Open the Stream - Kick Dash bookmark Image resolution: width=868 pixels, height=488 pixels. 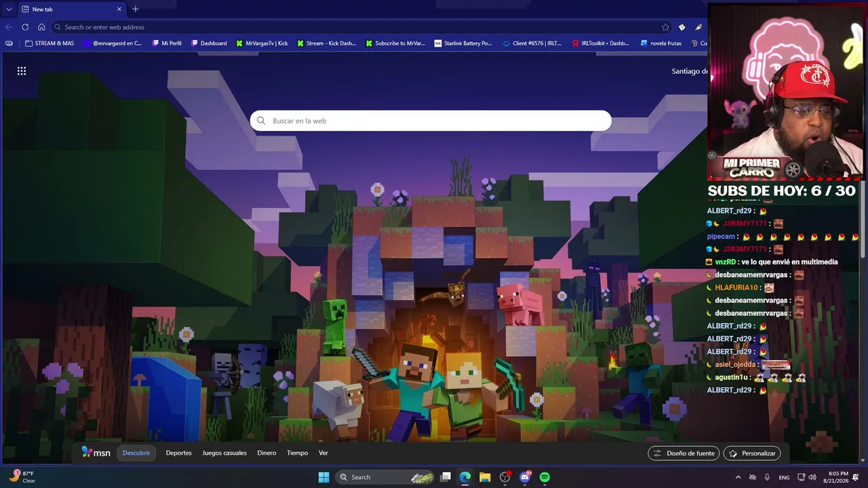pos(326,43)
